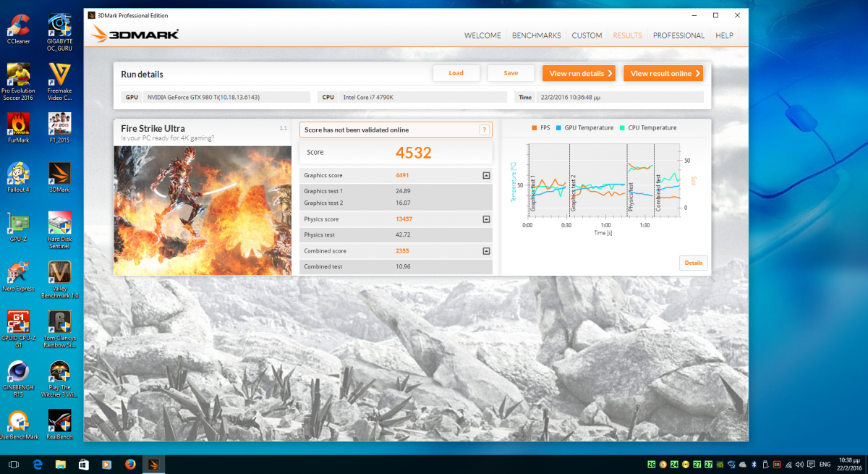Select the FurMark desktop icon
Screen dimensions: 868x474
click(18, 127)
